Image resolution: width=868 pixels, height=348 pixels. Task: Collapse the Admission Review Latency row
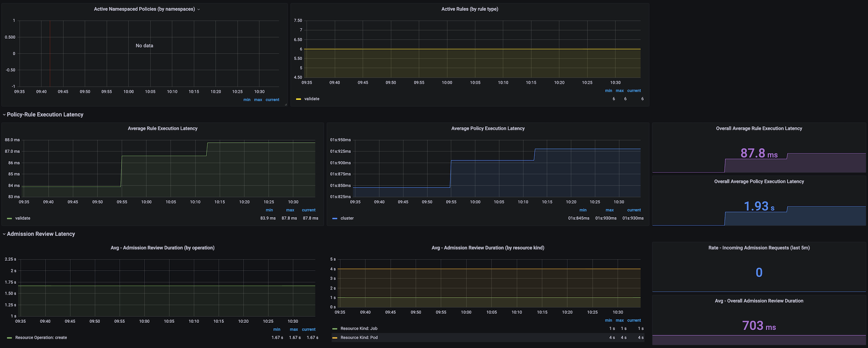coord(4,234)
